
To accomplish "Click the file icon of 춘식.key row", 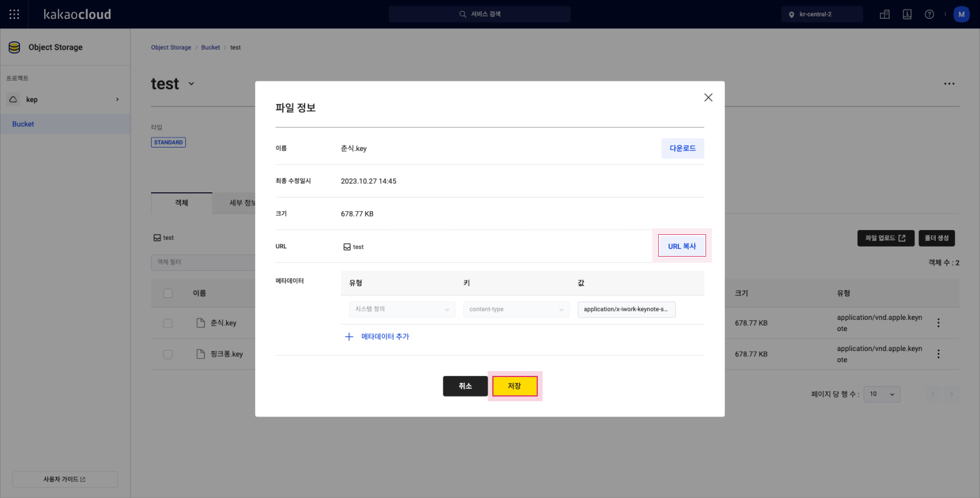I will click(x=201, y=323).
